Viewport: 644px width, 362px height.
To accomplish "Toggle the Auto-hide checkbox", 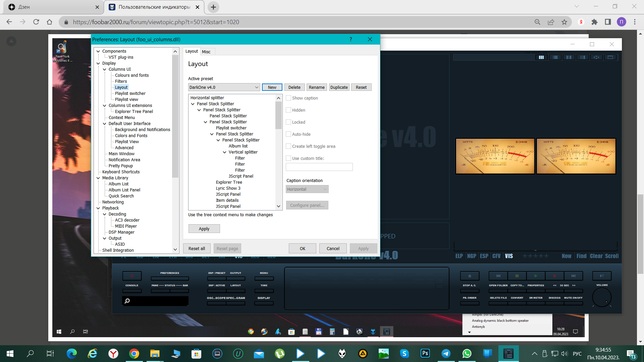I will point(288,134).
